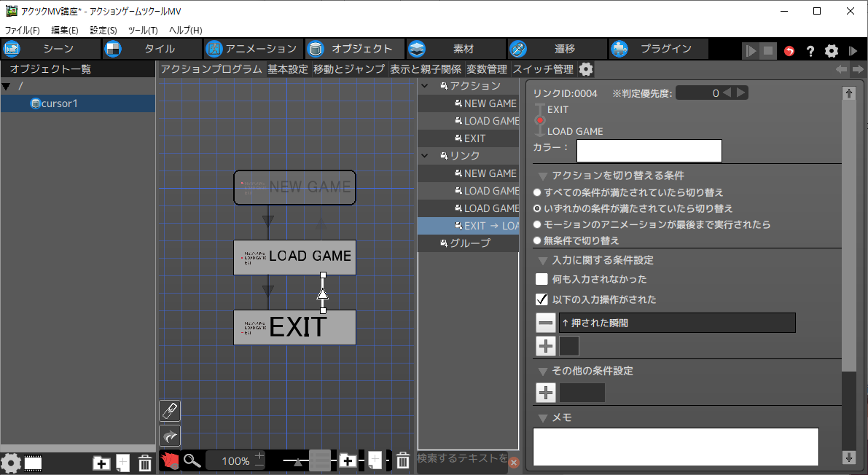Click the trash icon under object list
This screenshot has width=868, height=475.
[x=145, y=463]
